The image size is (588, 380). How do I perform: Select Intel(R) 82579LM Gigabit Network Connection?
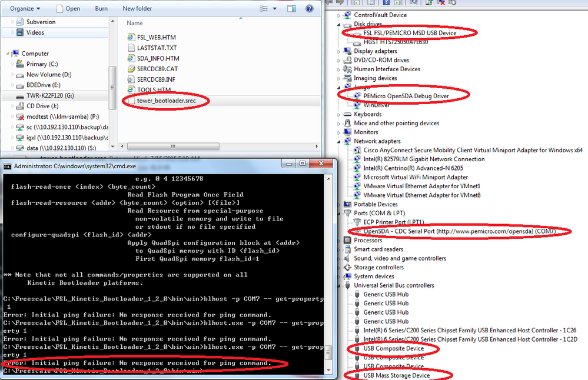[x=424, y=159]
